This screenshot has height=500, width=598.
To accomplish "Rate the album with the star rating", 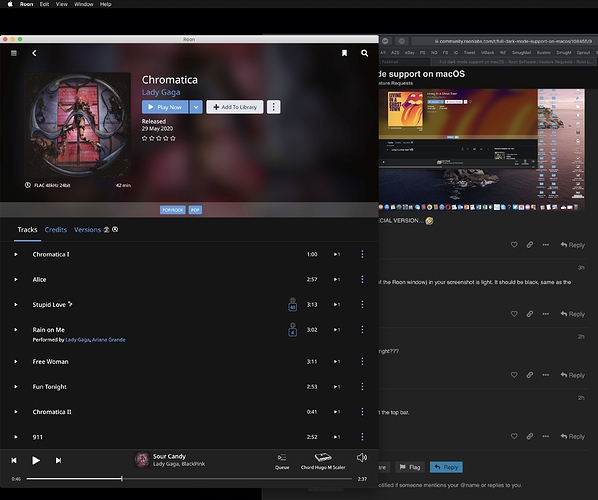I will click(159, 138).
